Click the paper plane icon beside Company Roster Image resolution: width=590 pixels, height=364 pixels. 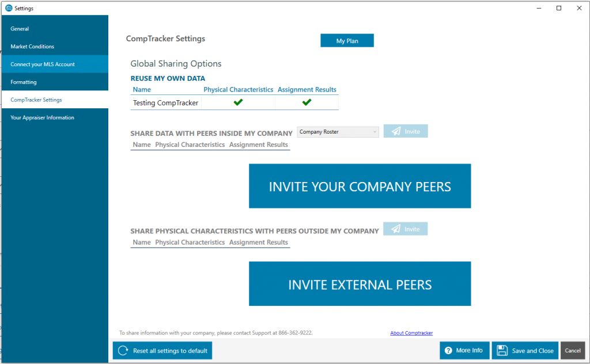click(x=396, y=131)
